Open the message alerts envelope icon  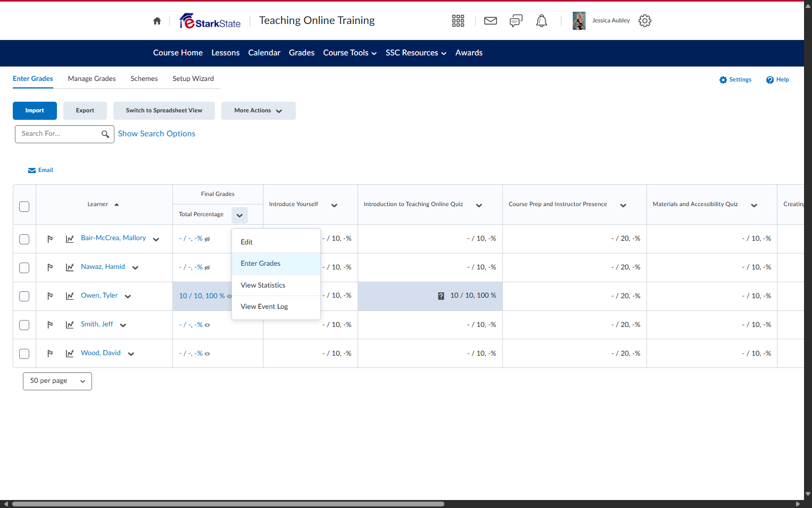491,21
